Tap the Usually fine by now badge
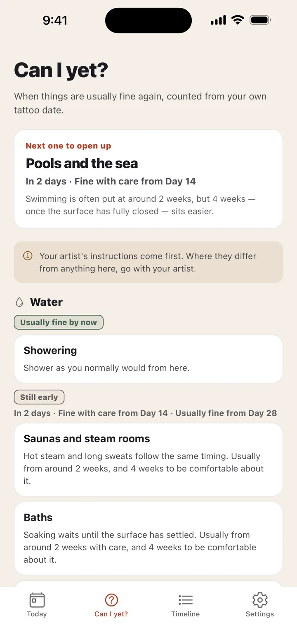 pos(59,322)
